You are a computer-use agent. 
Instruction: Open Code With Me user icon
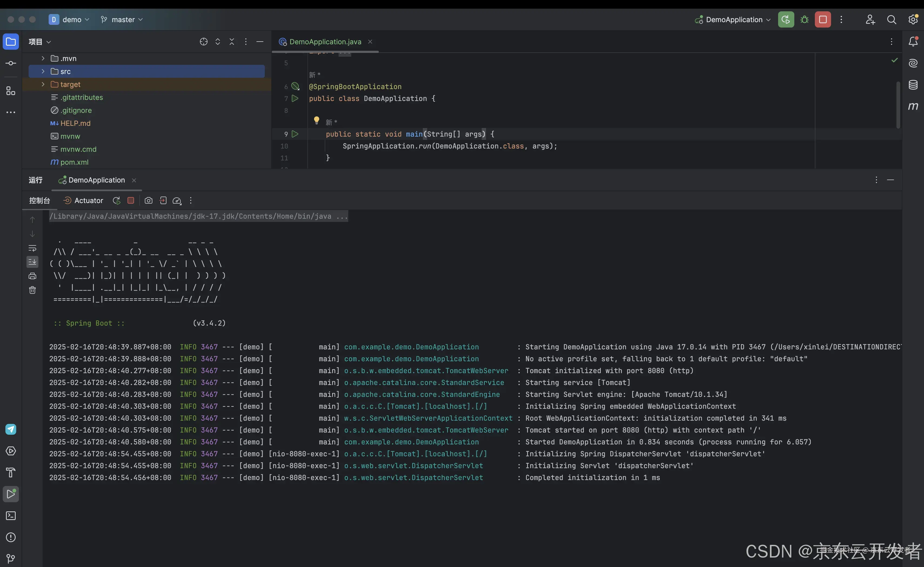(x=870, y=19)
